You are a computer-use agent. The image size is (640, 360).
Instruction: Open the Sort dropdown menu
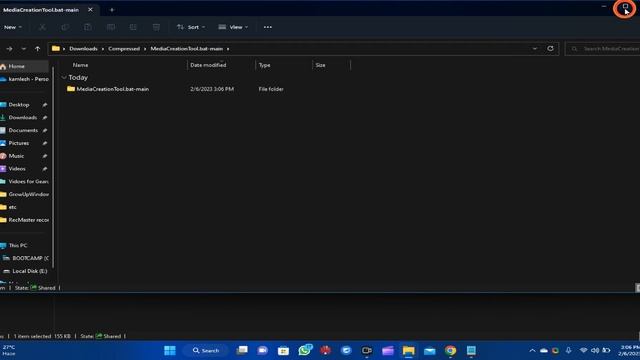tap(191, 27)
